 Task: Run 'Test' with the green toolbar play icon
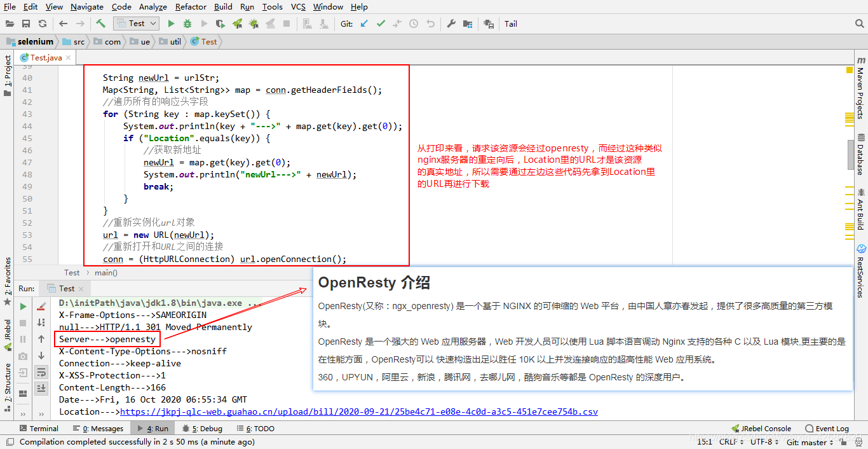(x=171, y=24)
